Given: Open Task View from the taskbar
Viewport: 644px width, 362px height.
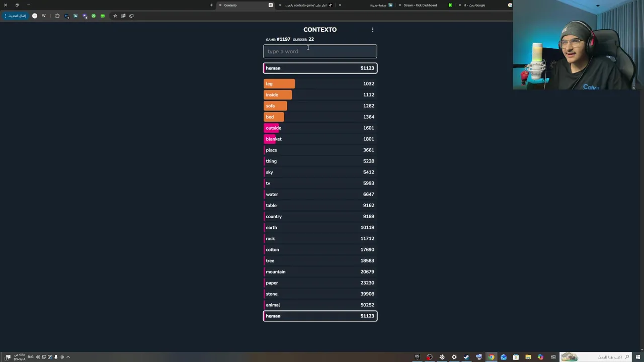Looking at the screenshot, I should point(553,357).
